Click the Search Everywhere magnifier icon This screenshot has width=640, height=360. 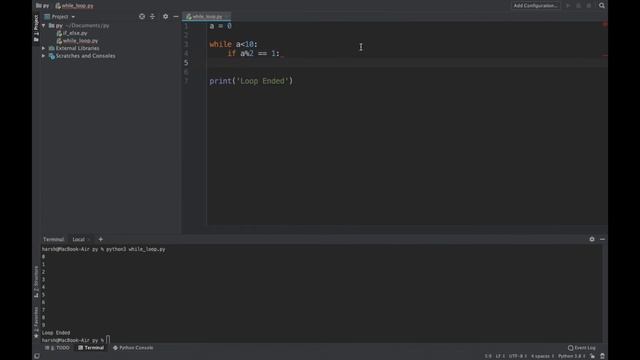[602, 6]
